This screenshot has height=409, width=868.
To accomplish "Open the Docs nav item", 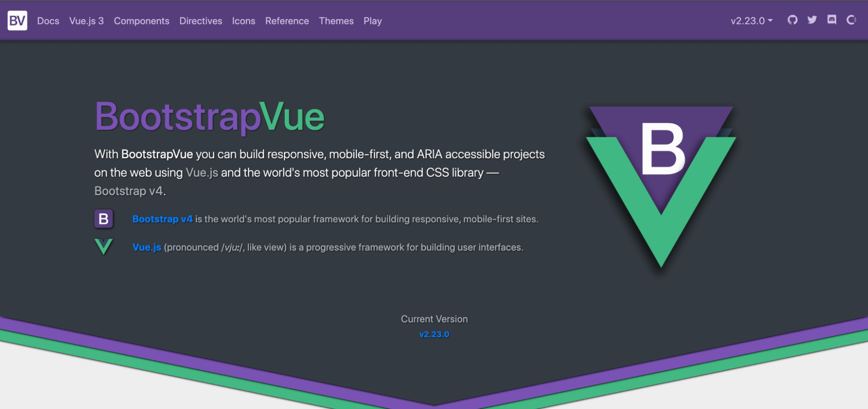I will click(48, 21).
